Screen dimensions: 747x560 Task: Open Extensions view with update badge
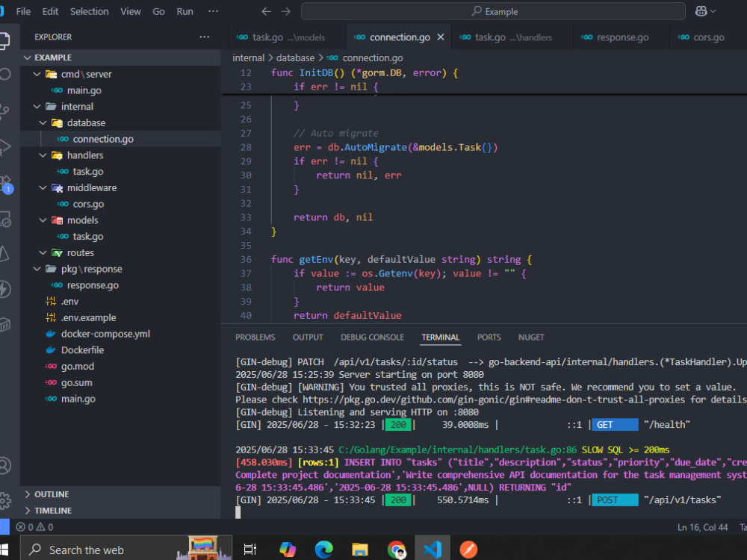pyautogui.click(x=6, y=184)
